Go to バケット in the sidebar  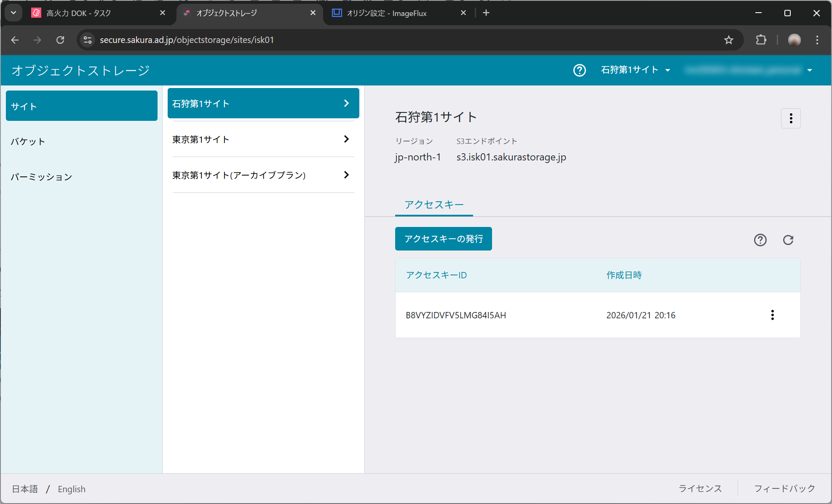click(x=28, y=141)
